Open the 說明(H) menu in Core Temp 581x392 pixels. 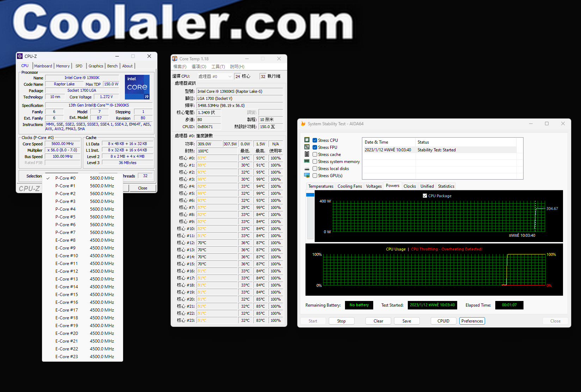point(237,67)
